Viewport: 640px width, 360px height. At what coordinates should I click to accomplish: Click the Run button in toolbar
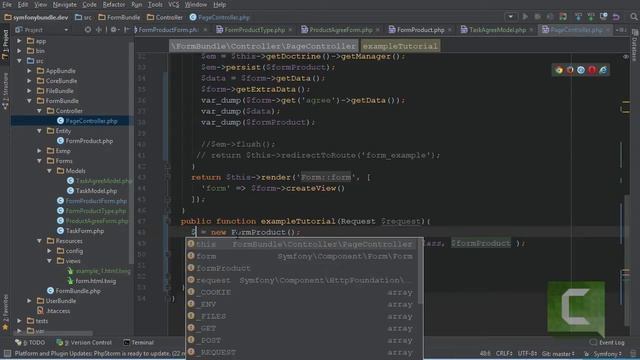coord(525,17)
